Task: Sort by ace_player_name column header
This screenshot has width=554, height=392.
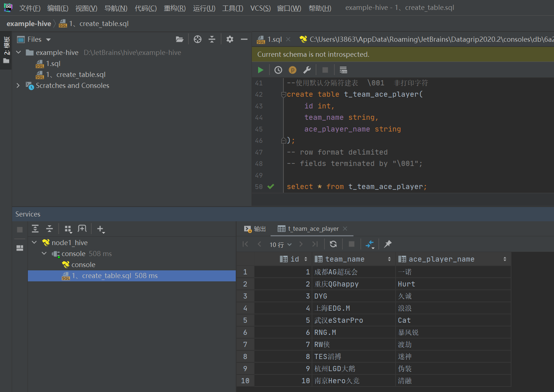Action: click(x=453, y=259)
